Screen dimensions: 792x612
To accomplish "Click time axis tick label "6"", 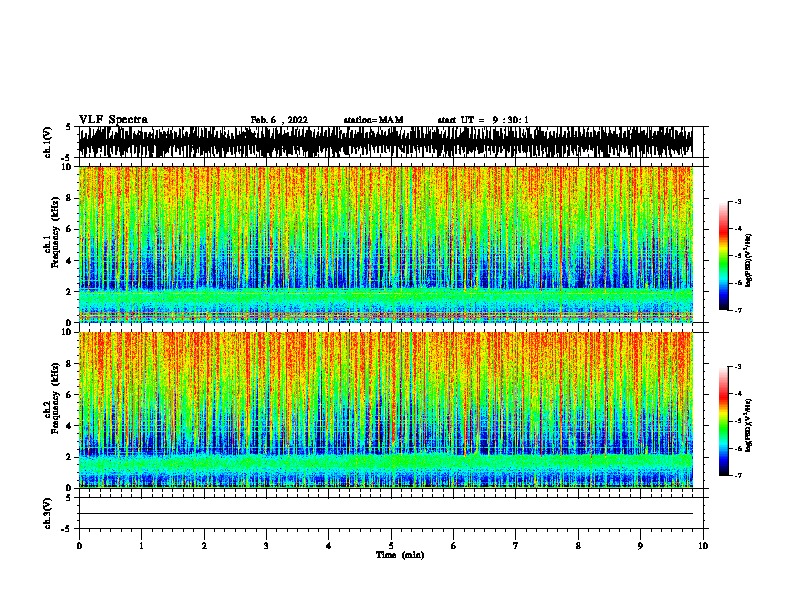I will pyautogui.click(x=454, y=546).
